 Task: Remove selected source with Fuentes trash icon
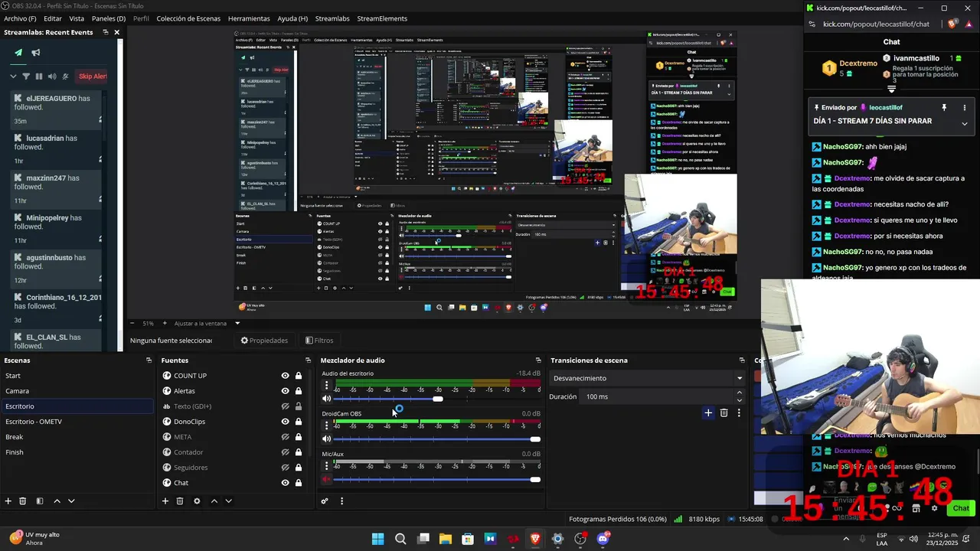point(180,501)
